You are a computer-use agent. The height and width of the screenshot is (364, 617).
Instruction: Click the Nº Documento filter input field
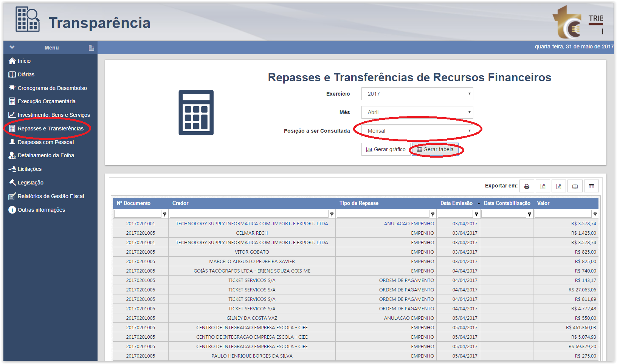(138, 214)
